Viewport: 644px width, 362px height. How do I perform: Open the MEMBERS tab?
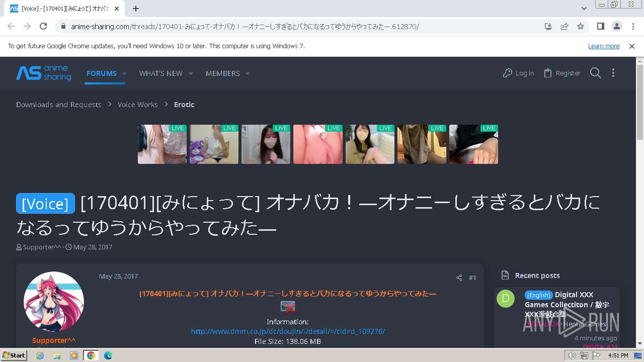(223, 73)
